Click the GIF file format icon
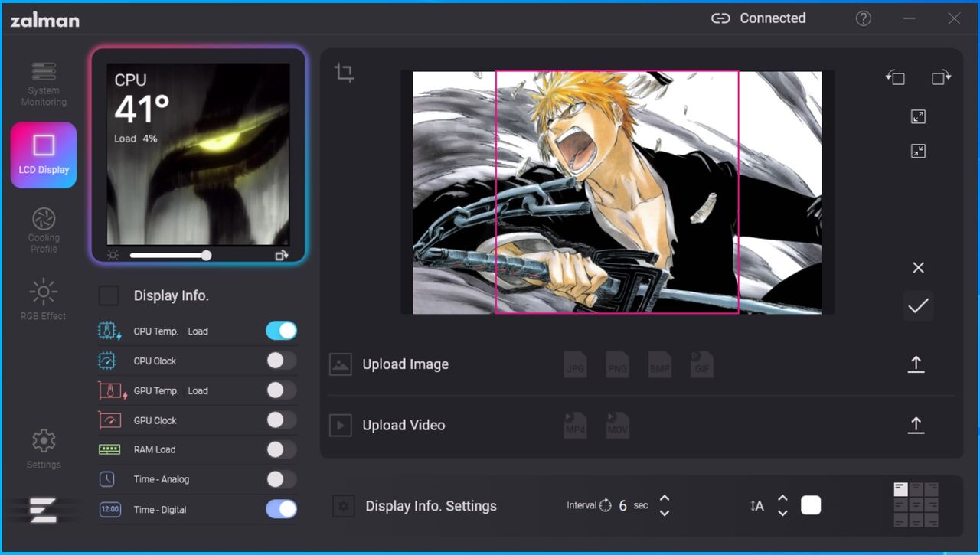 coord(701,364)
